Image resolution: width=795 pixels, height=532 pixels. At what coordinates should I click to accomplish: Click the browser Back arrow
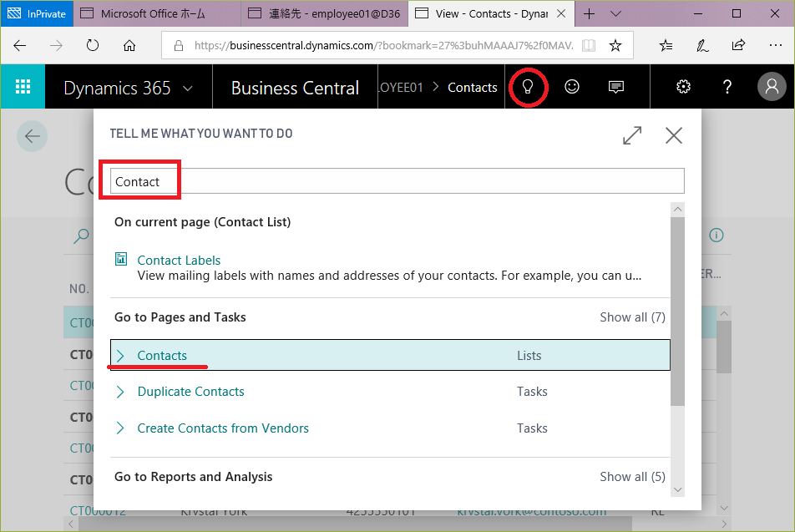[x=20, y=46]
